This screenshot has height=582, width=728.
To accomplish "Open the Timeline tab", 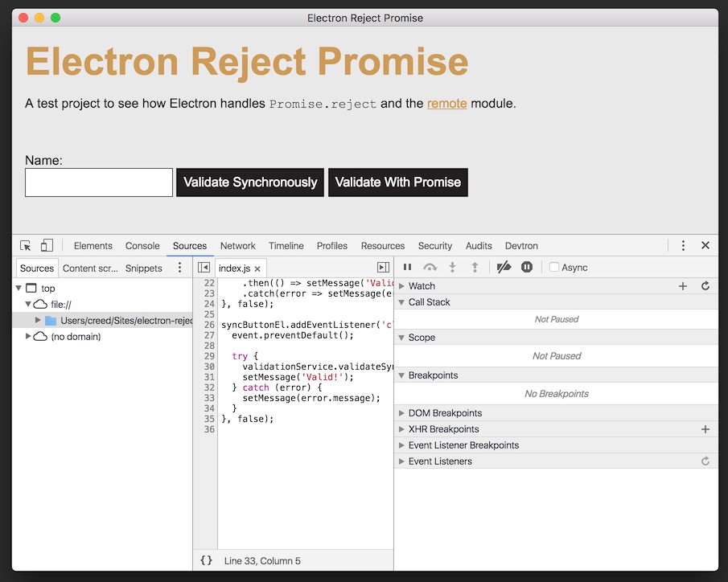I will [x=286, y=246].
